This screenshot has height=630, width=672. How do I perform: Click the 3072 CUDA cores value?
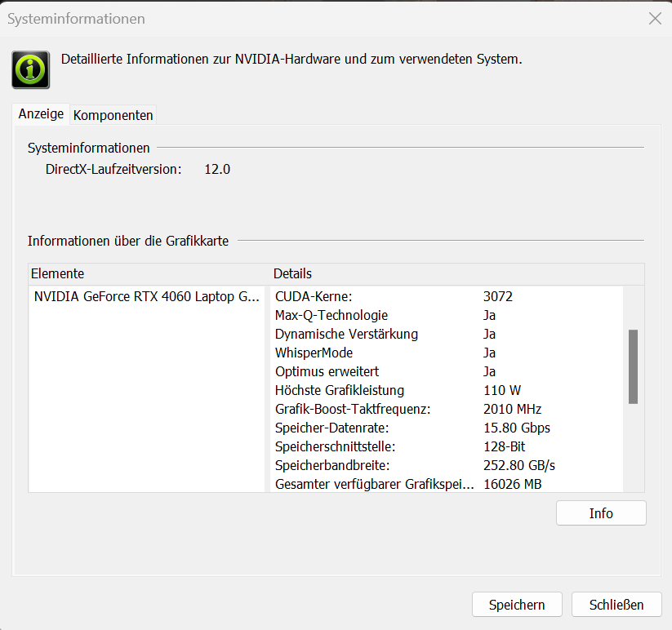click(x=497, y=296)
